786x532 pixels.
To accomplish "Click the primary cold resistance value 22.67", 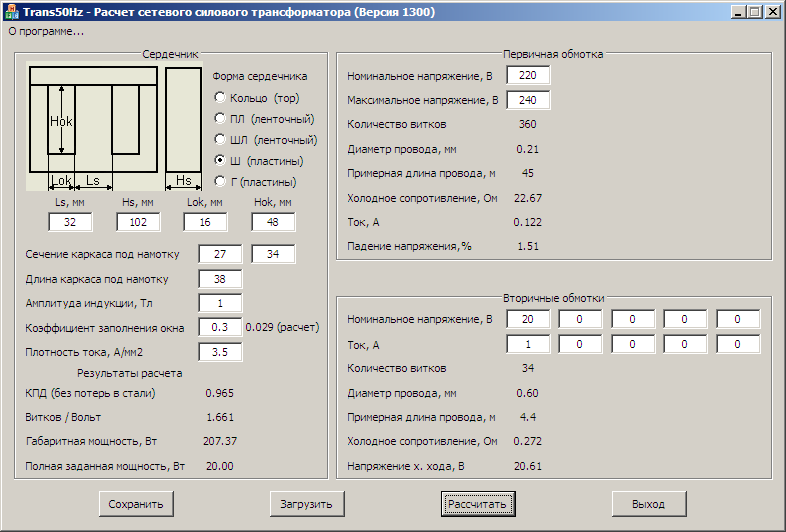I will point(528,198).
